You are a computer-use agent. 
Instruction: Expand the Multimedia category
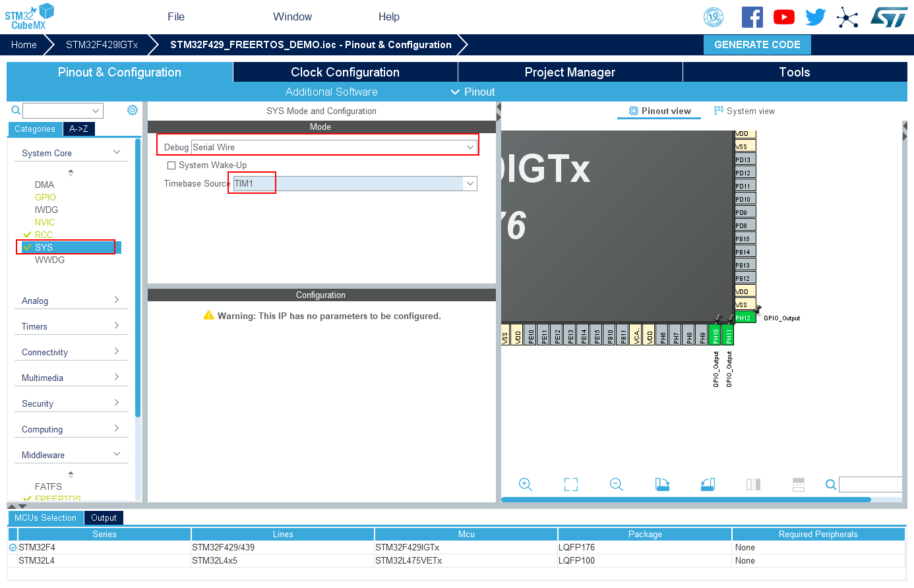coord(71,378)
